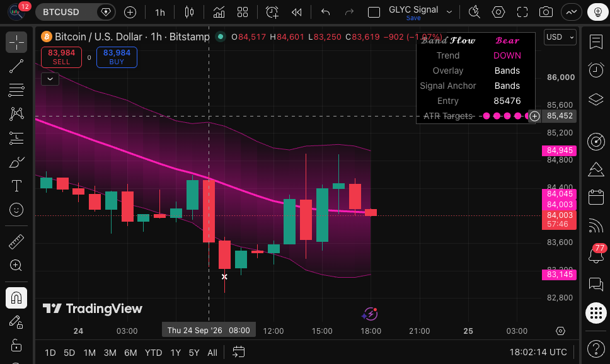The height and width of the screenshot is (364, 610).
Task: Open the indicators menu
Action: (219, 12)
